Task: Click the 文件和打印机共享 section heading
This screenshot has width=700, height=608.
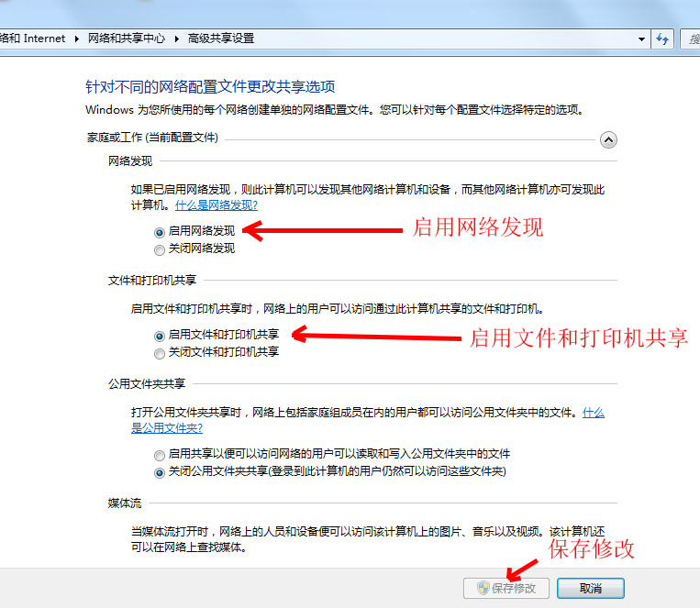Action: click(151, 281)
